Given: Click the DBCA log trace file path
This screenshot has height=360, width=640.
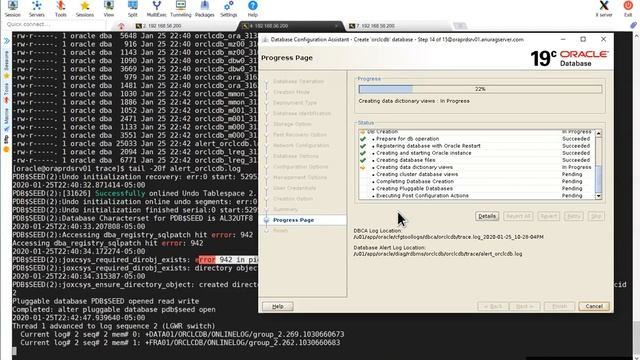Looking at the screenshot, I should coord(449,237).
